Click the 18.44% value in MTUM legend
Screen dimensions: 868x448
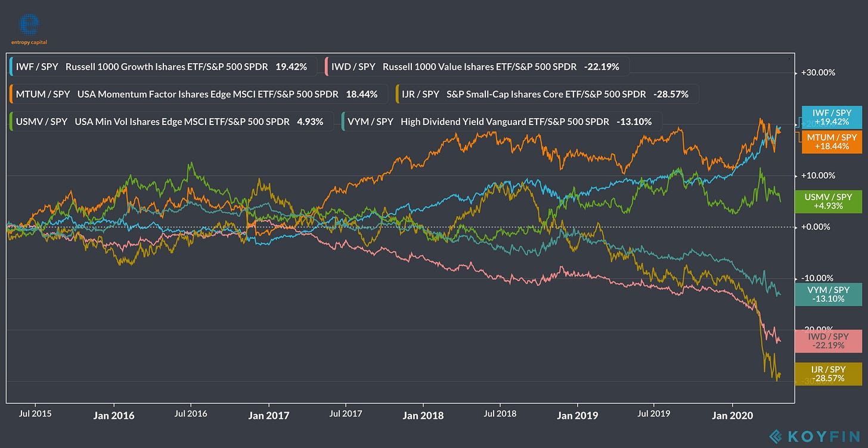click(362, 94)
